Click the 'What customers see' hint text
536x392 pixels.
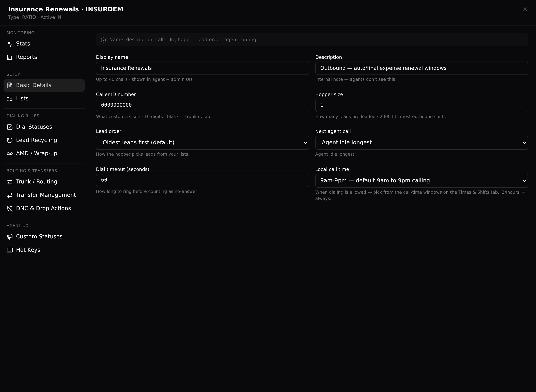[154, 116]
